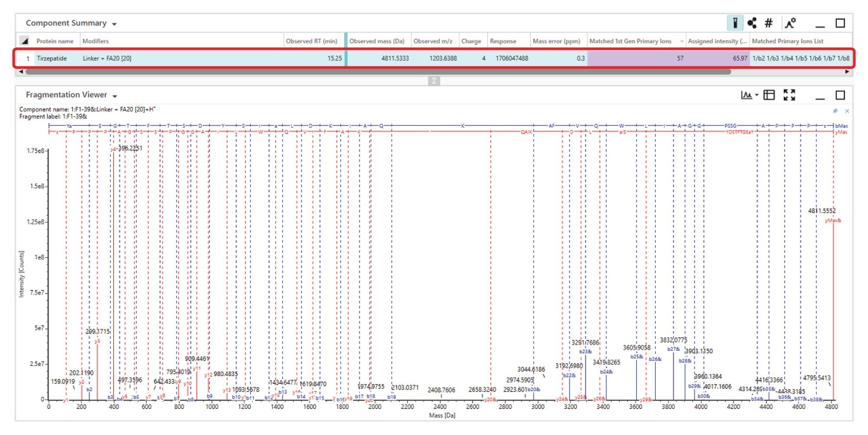Click retention time value 15.25
This screenshot has height=435, width=868.
pos(335,58)
